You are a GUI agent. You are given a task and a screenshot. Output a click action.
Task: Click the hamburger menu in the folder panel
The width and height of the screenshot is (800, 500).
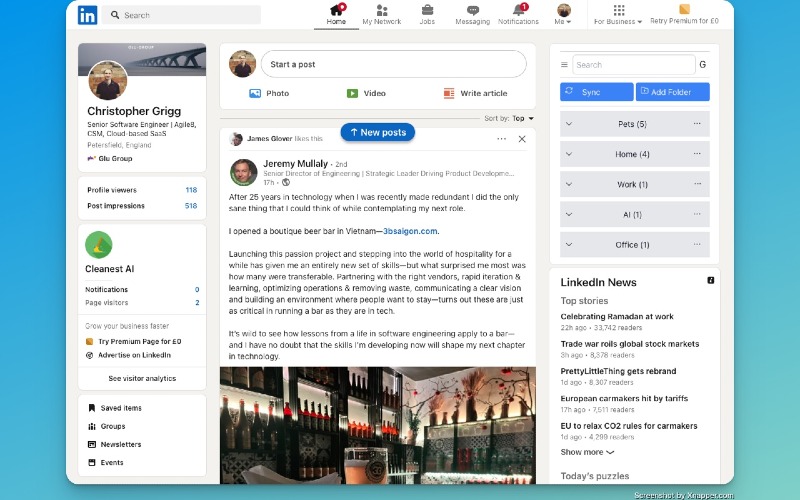[x=564, y=65]
